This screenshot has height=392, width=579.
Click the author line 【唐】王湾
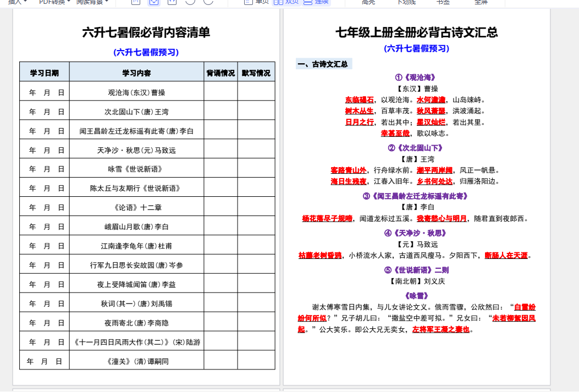417,159
